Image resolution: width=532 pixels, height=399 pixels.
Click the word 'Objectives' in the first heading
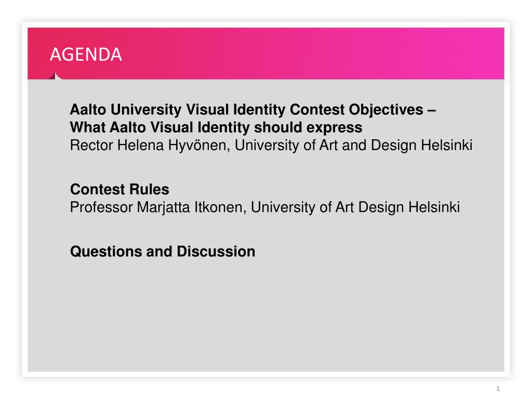[386, 110]
